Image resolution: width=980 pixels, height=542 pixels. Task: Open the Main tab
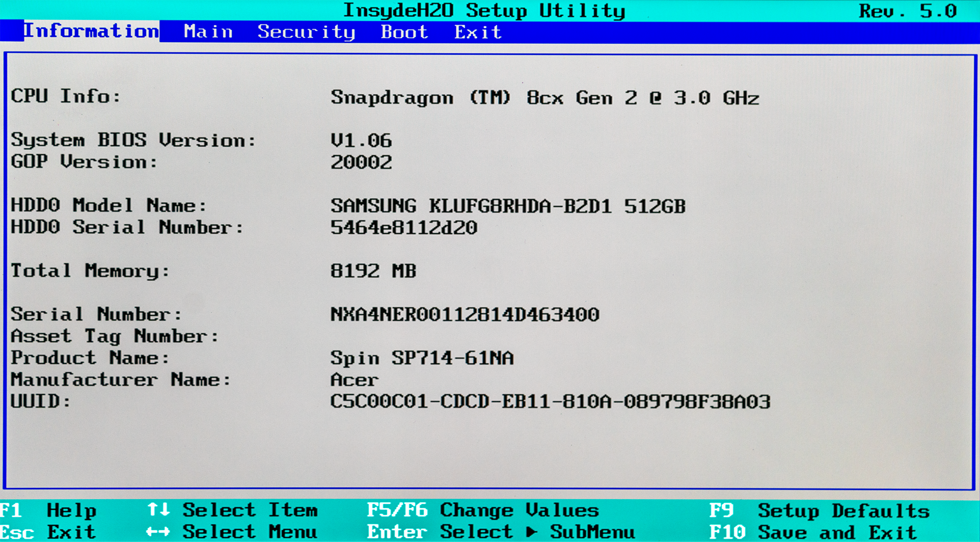click(208, 32)
